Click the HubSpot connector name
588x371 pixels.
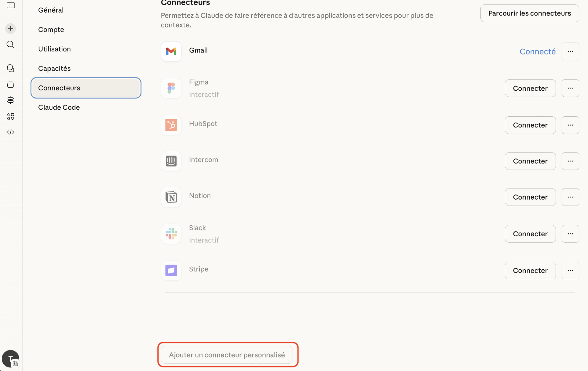pyautogui.click(x=203, y=124)
